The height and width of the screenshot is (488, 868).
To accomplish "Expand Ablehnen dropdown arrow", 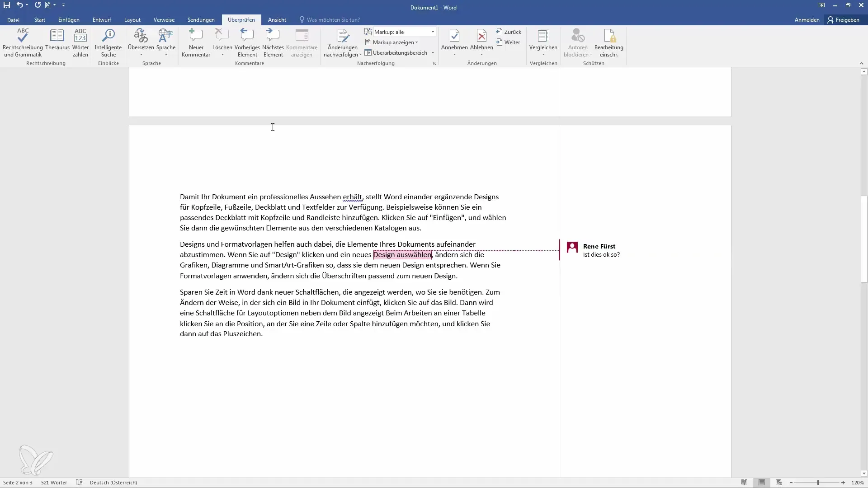I will [481, 55].
